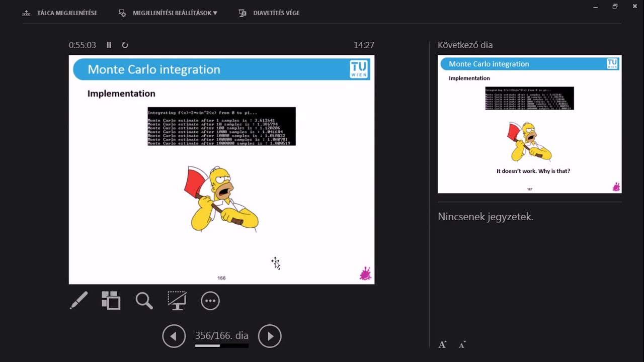
Task: Click the slide progress bar
Action: point(222,345)
